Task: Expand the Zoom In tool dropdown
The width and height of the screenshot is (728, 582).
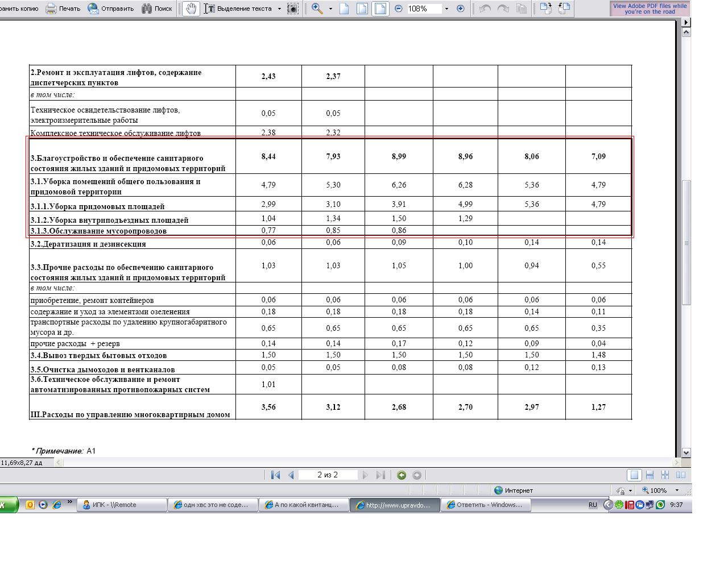Action: (x=330, y=9)
